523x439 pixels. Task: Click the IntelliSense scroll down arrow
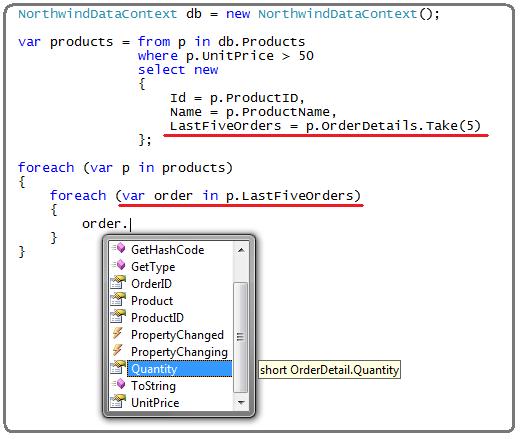(x=241, y=403)
